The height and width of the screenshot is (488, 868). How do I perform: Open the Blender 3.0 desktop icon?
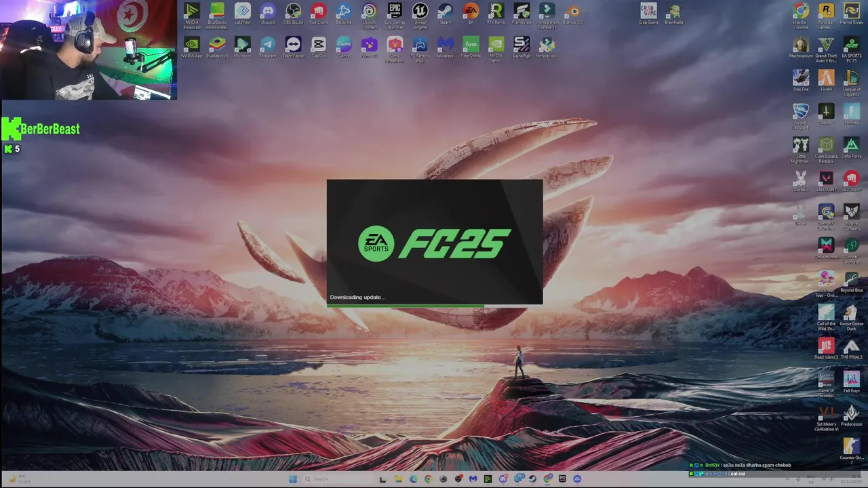point(572,14)
